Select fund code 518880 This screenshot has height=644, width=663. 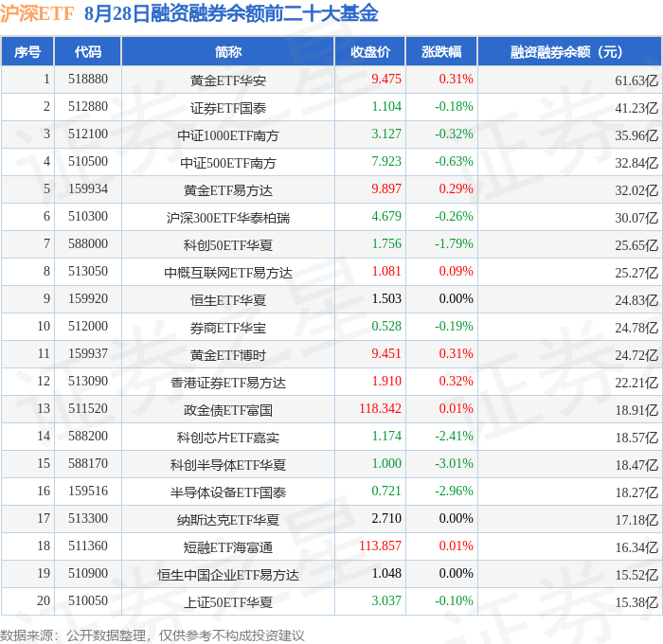click(88, 79)
